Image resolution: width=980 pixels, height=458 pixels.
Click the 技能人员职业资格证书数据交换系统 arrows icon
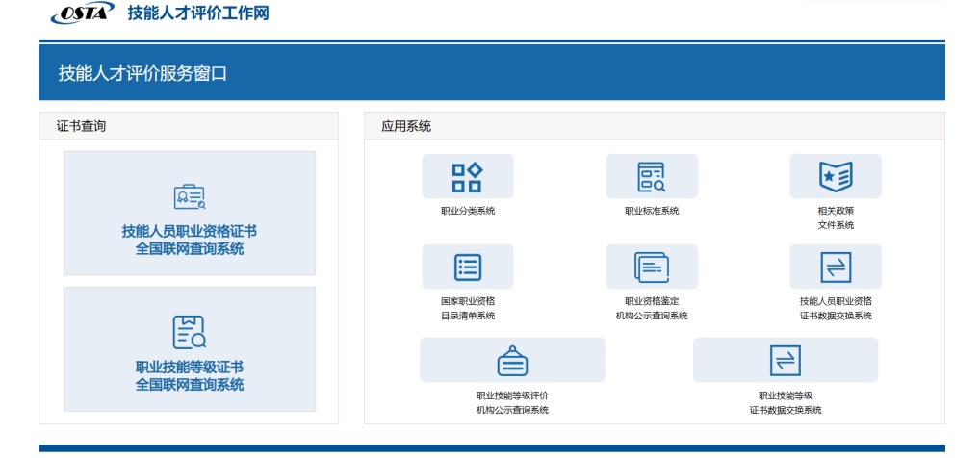pyautogui.click(x=835, y=267)
